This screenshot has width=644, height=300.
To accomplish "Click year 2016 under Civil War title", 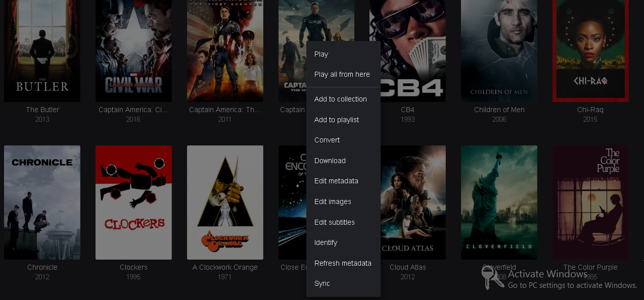I will 133,119.
